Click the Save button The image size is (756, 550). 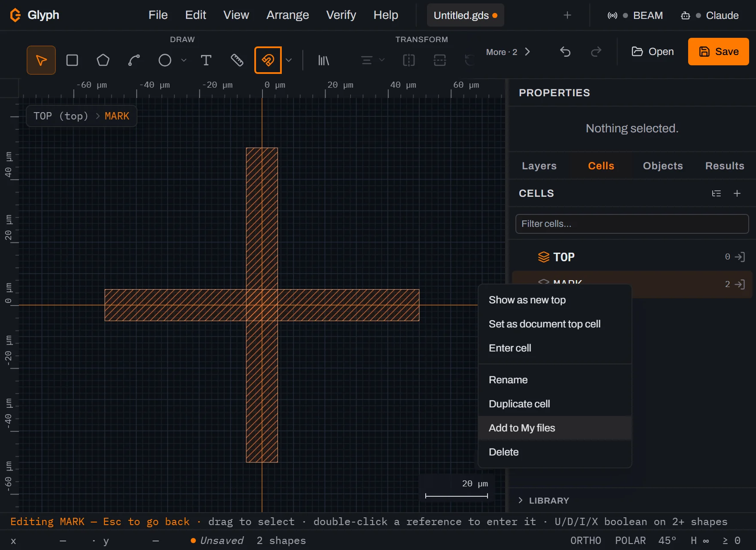click(719, 52)
